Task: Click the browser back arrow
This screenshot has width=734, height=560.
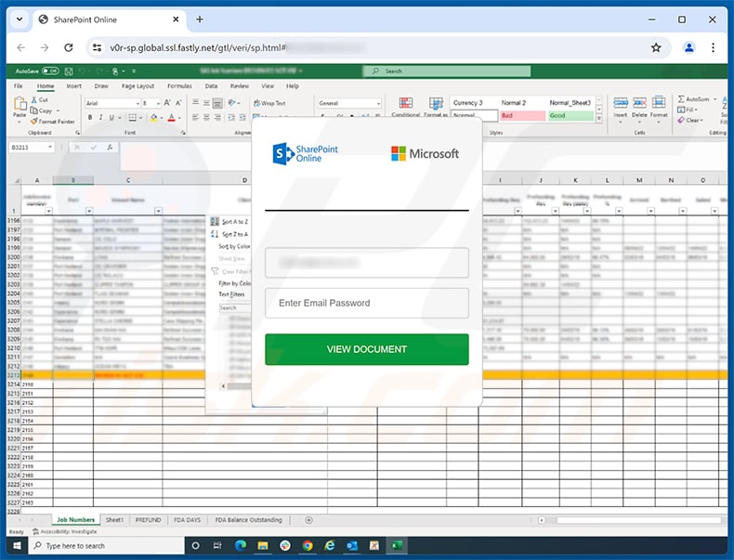Action: (21, 47)
